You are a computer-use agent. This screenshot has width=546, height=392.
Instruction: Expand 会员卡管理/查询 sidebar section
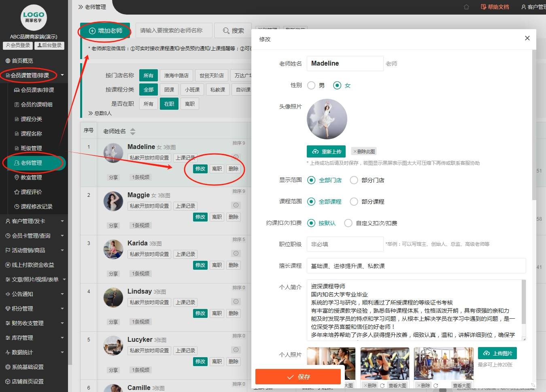click(x=34, y=236)
